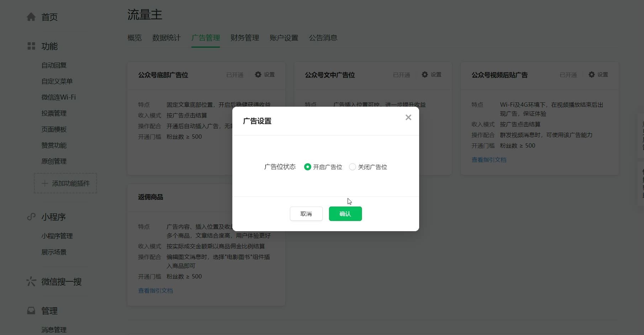644x335 pixels.
Task: Click the plus icon beside 添加功能插件
Action: click(44, 183)
